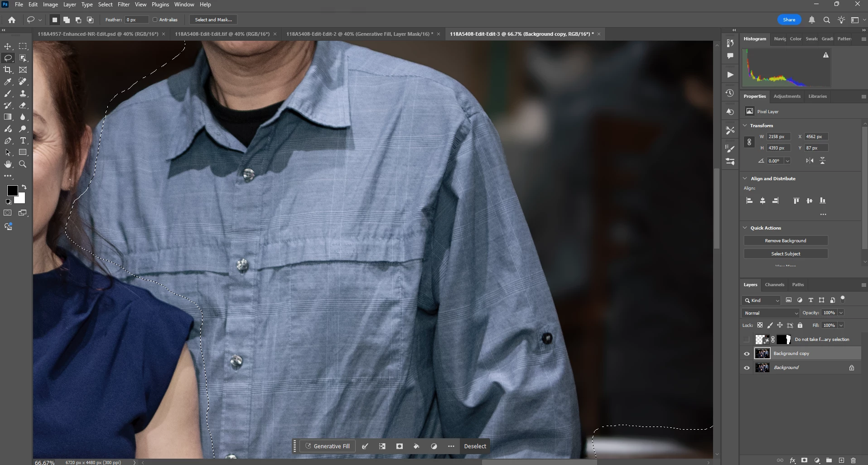Select the Hand tool
Image resolution: width=868 pixels, height=465 pixels.
(x=8, y=164)
